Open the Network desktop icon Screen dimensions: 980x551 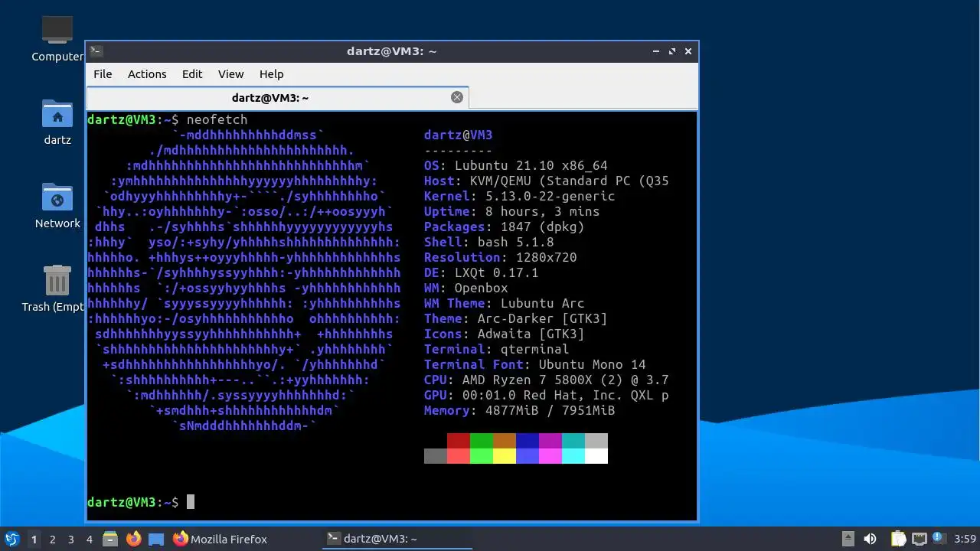pyautogui.click(x=57, y=197)
